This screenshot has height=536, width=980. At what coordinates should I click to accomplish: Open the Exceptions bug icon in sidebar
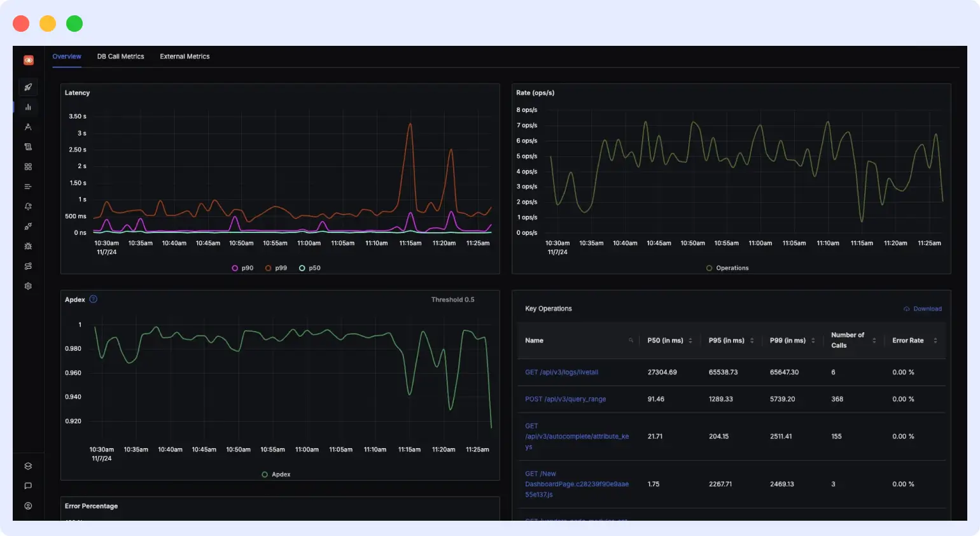tap(28, 246)
